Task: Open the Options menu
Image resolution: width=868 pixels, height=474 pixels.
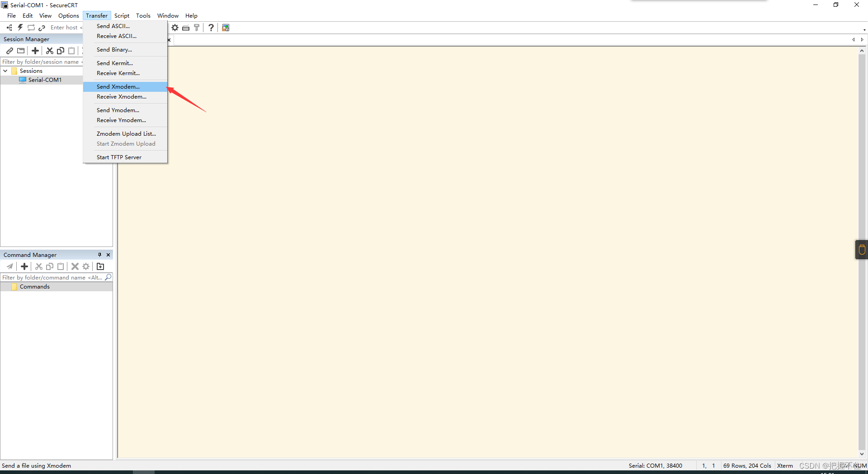Action: [x=69, y=15]
